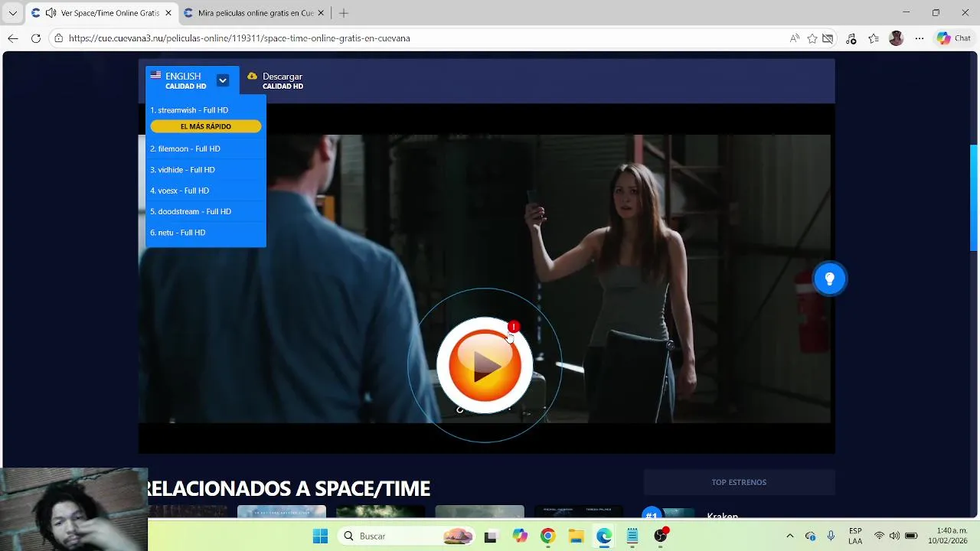
Task: Choose doodstream Full HD server
Action: click(x=191, y=211)
